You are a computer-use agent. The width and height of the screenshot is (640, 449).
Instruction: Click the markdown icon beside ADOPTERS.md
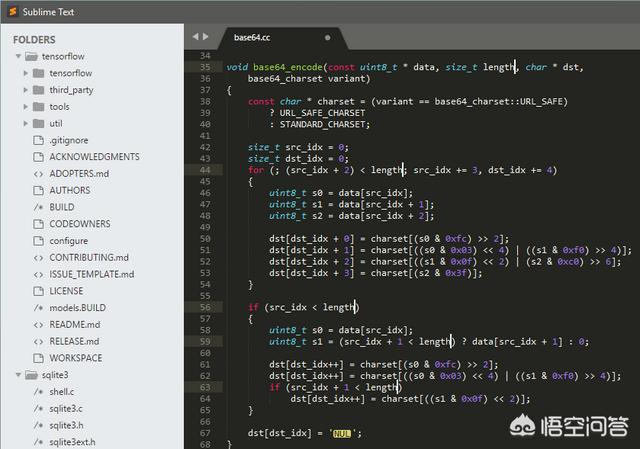pyautogui.click(x=38, y=174)
